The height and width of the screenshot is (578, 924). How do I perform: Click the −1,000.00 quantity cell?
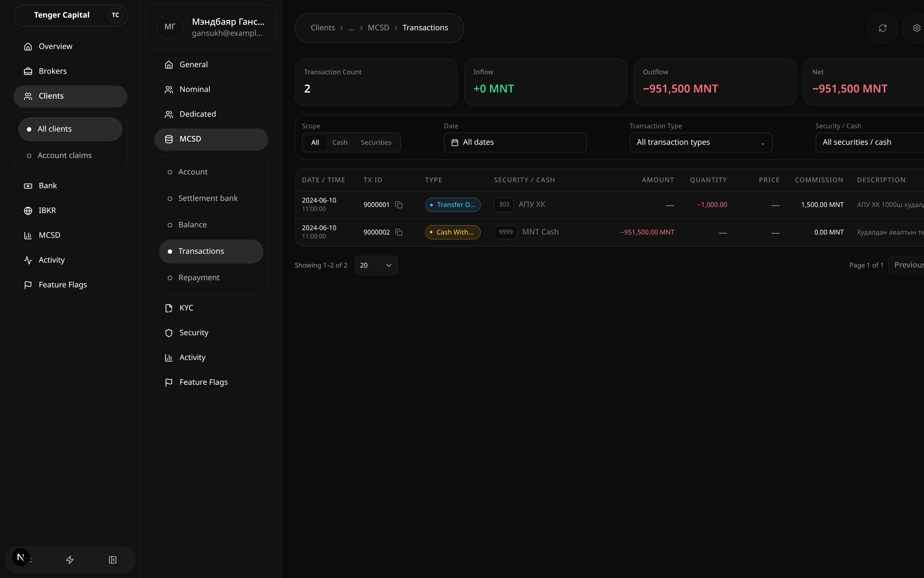(712, 205)
